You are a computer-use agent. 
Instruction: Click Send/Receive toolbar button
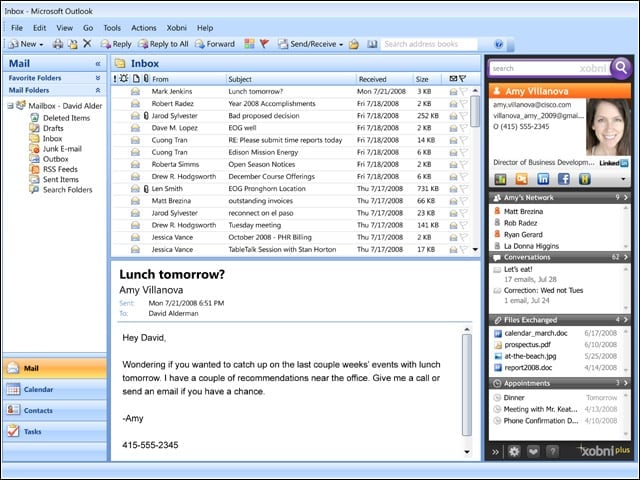[x=307, y=44]
